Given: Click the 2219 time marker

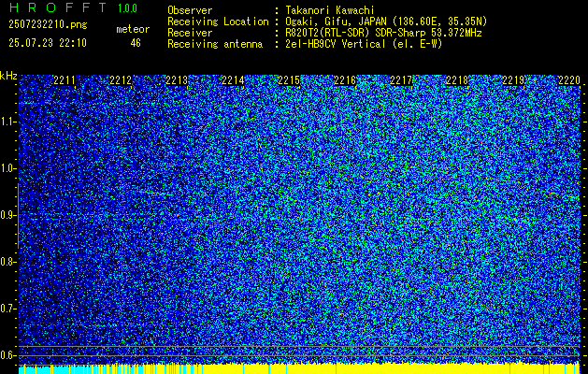Looking at the screenshot, I should coord(513,80).
